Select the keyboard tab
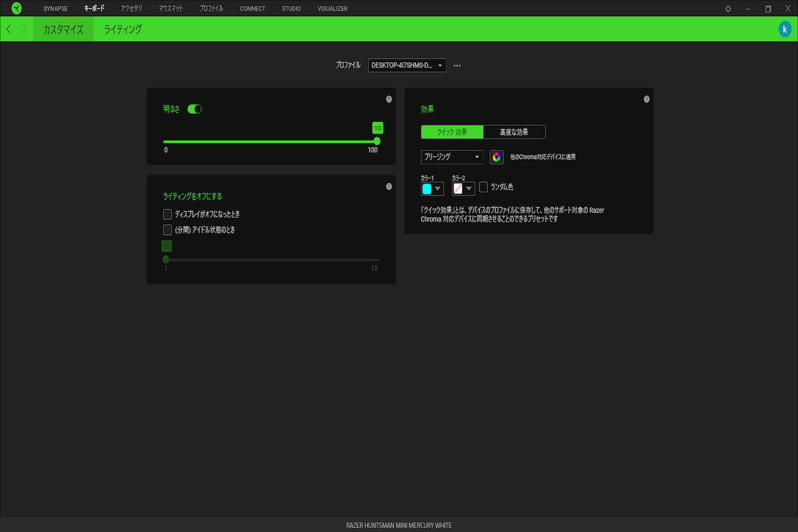This screenshot has width=798, height=532. [x=94, y=9]
